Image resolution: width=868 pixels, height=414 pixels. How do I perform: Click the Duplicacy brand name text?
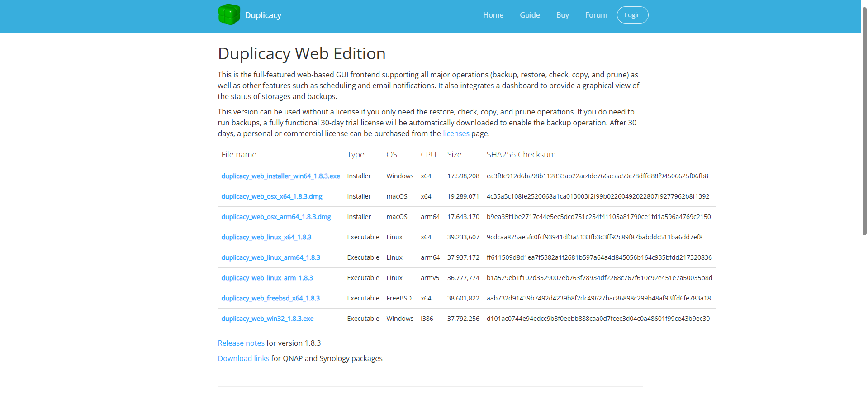click(x=263, y=15)
